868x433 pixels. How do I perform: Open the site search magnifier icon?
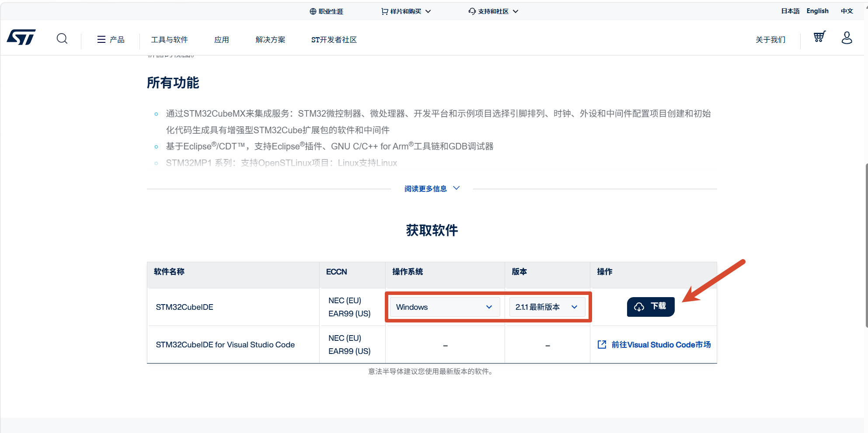62,39
